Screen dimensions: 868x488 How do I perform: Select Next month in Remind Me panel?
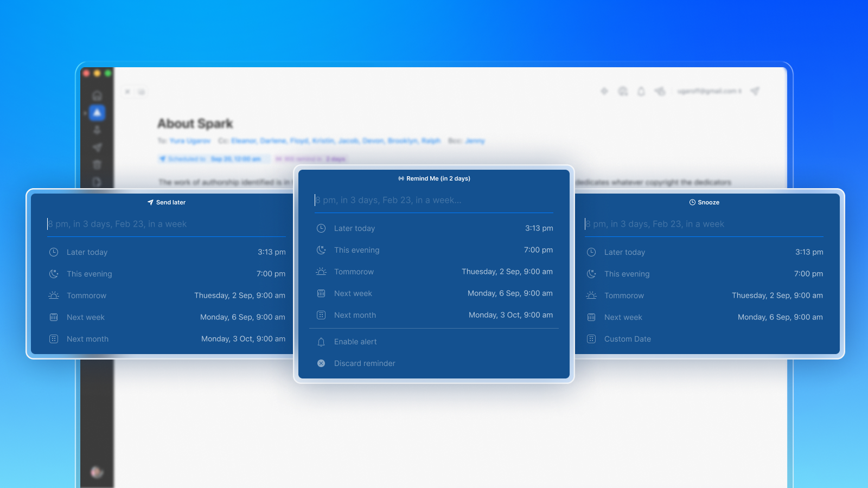click(x=434, y=315)
